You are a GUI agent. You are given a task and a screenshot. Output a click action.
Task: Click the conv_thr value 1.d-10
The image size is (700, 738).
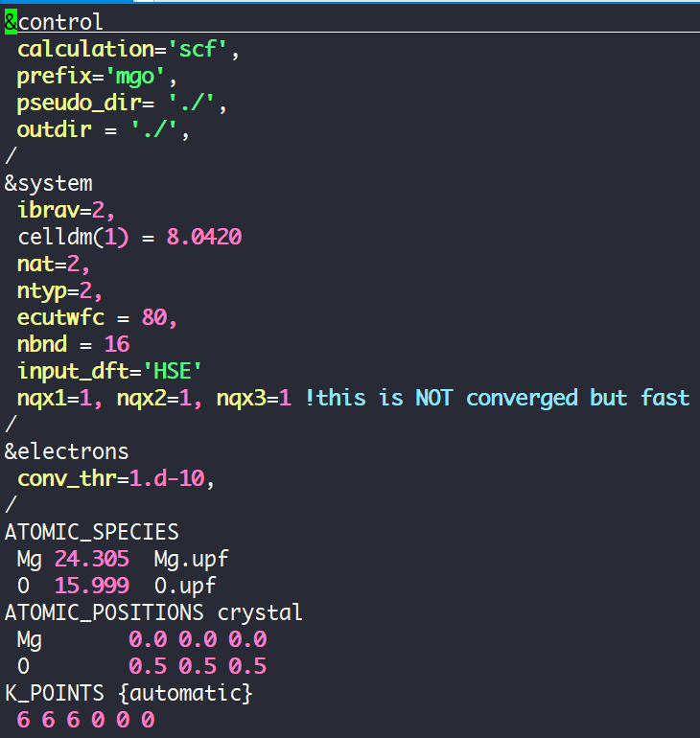click(x=167, y=478)
